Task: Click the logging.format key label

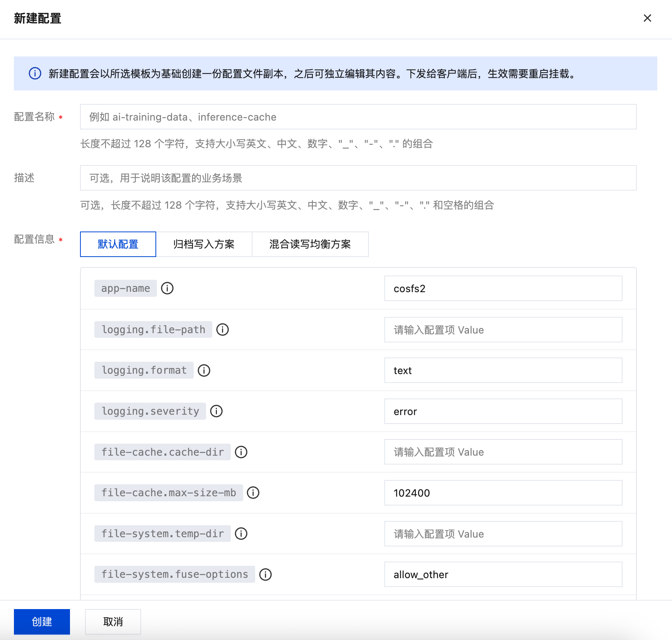Action: point(144,370)
